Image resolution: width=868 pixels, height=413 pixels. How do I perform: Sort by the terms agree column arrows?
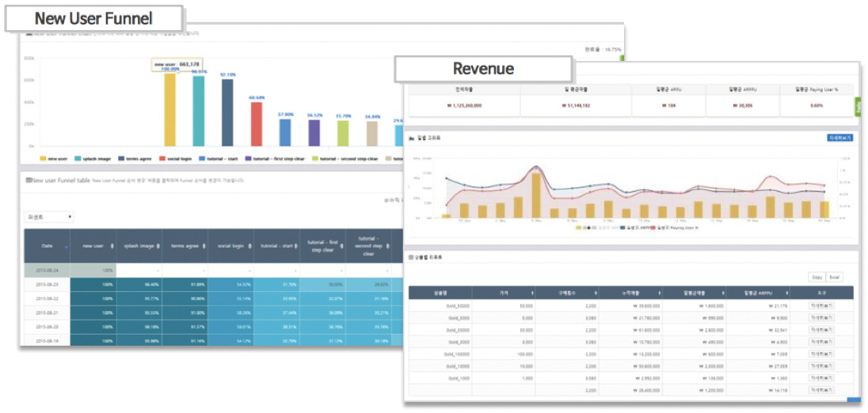204,246
